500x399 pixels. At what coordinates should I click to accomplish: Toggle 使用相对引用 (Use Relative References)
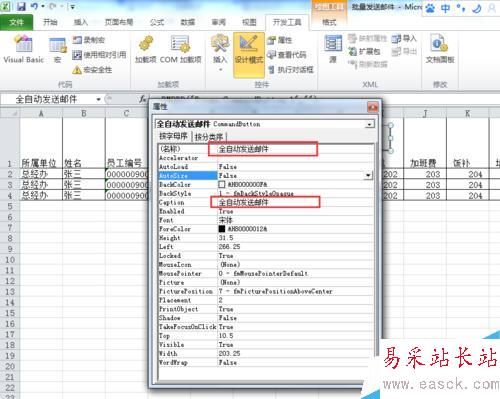99,55
